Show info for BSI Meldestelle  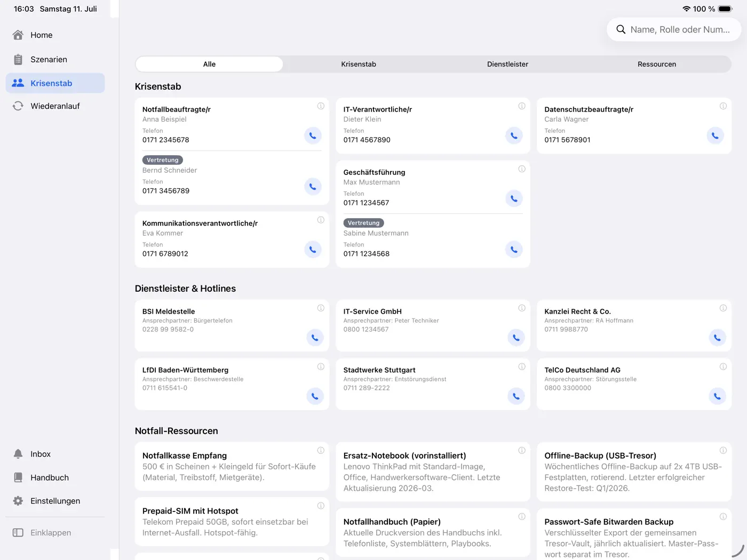click(x=321, y=308)
